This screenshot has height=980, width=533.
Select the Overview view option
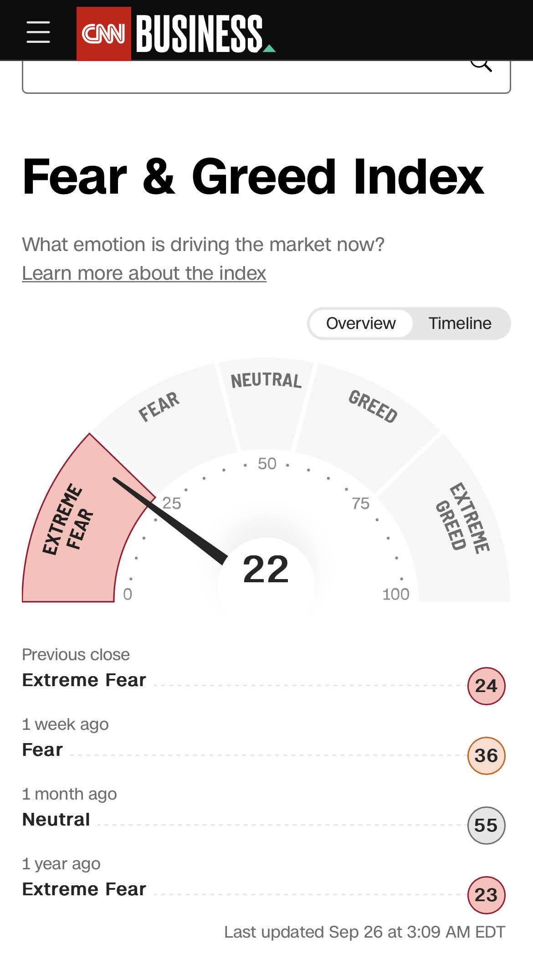coord(361,323)
